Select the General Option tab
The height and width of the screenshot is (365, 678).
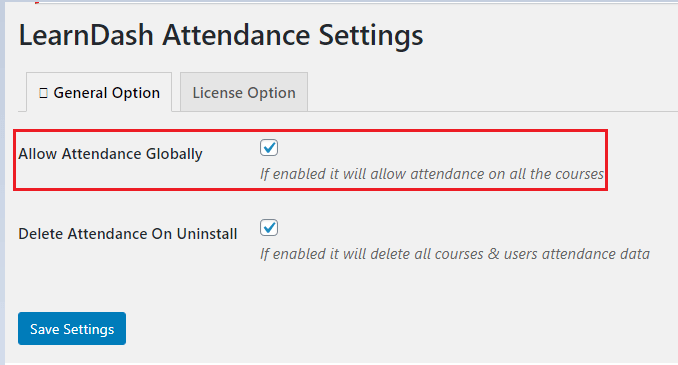(99, 92)
